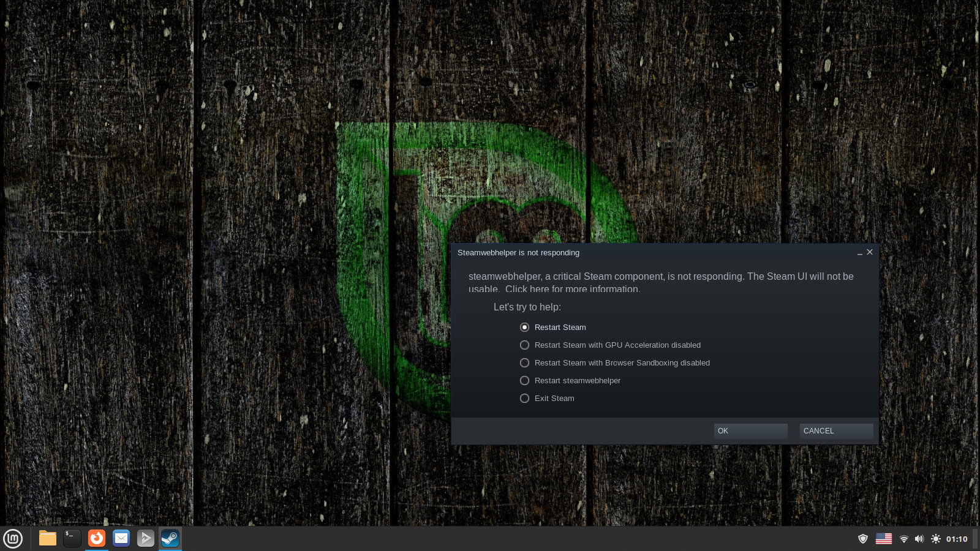
Task: Open the terminal from the taskbar
Action: click(72, 538)
